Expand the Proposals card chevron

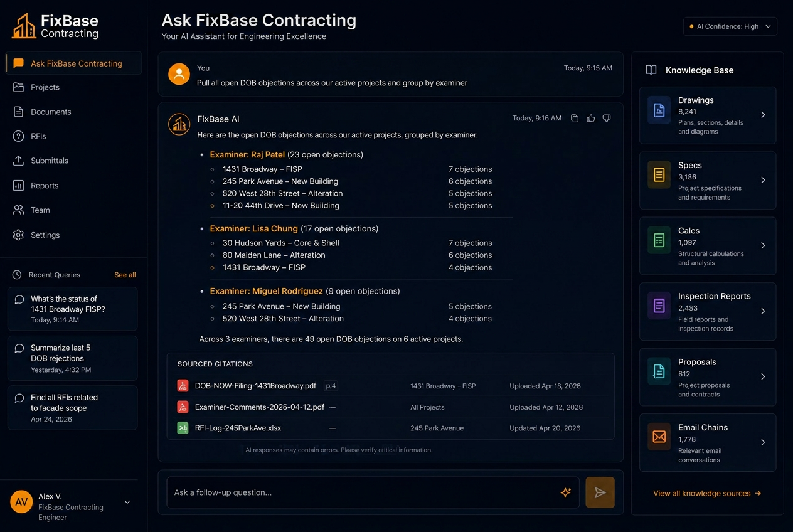tap(763, 376)
